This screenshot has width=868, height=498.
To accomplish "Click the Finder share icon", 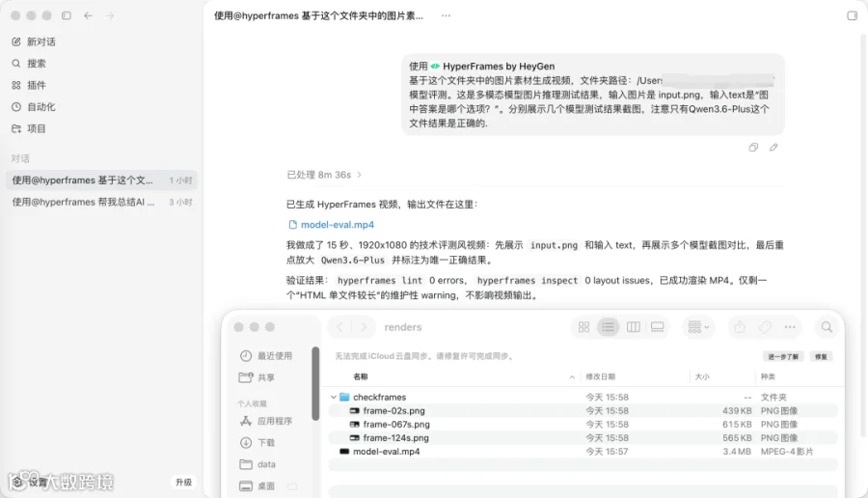I will [x=740, y=327].
